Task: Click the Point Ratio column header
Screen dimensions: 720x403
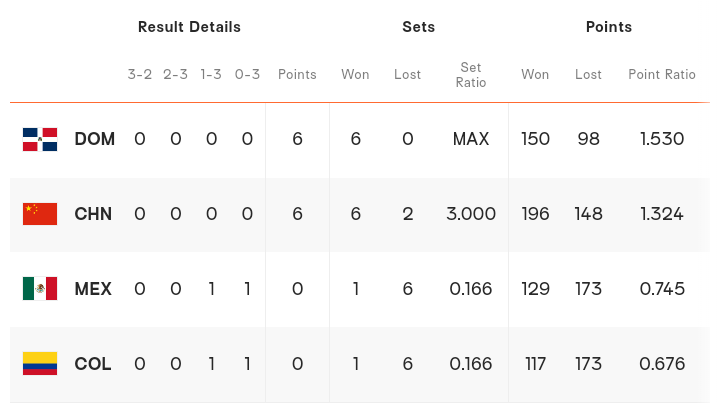Action: 662,75
